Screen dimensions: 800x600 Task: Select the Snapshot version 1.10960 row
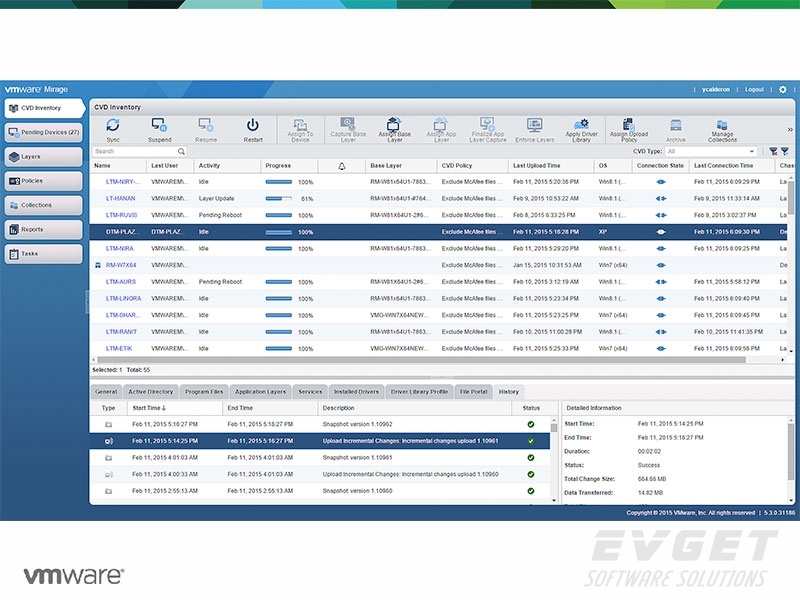[x=320, y=491]
